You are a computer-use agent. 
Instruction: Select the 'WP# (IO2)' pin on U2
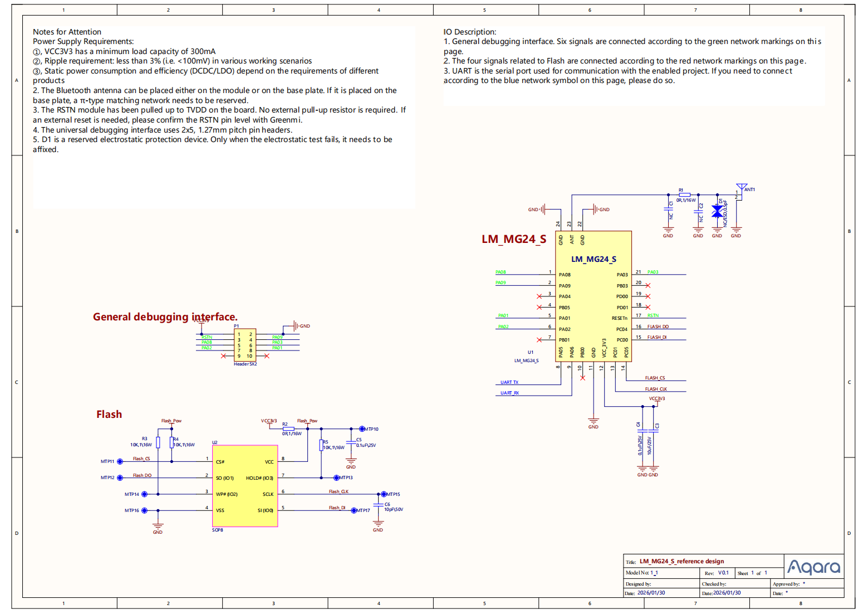pos(227,494)
